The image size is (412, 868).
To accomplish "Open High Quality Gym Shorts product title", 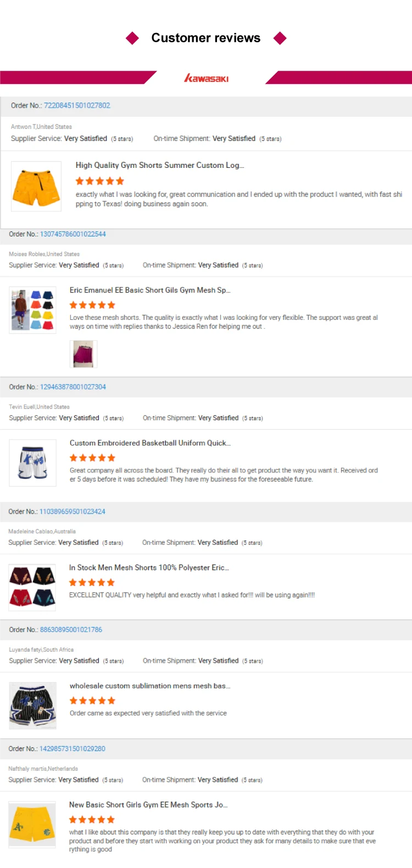I will (x=159, y=165).
